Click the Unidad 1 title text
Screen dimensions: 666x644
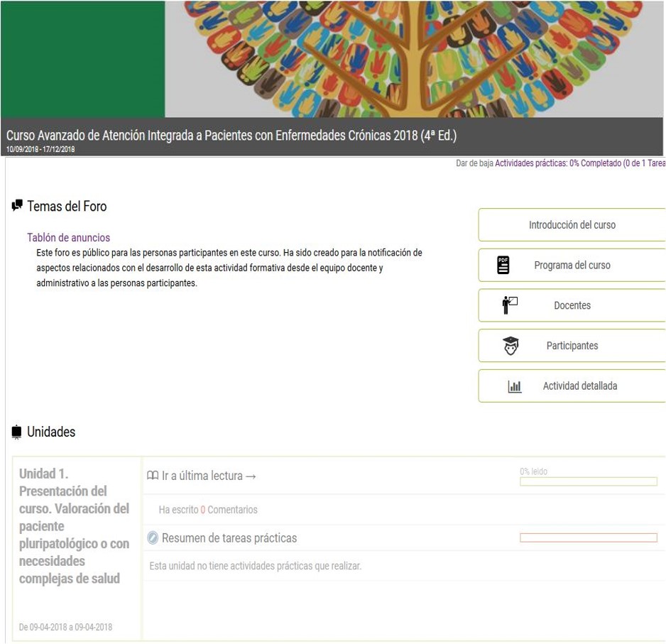click(x=74, y=526)
